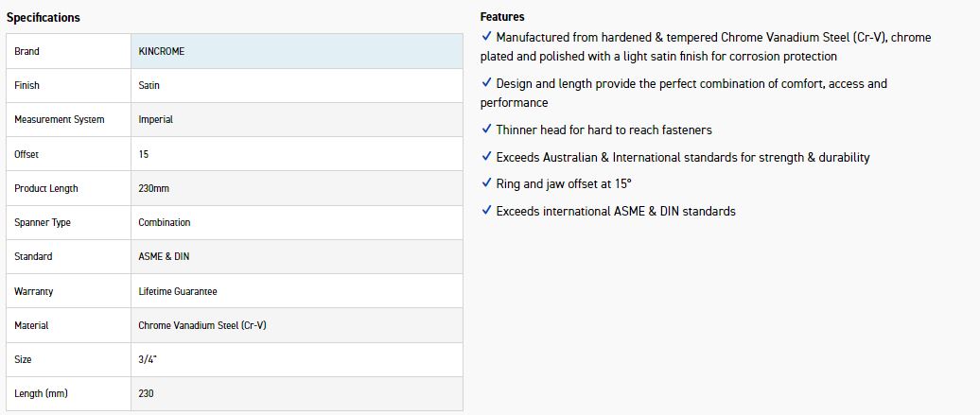Click the Specifications heading
This screenshot has width=980, height=415.
[44, 18]
